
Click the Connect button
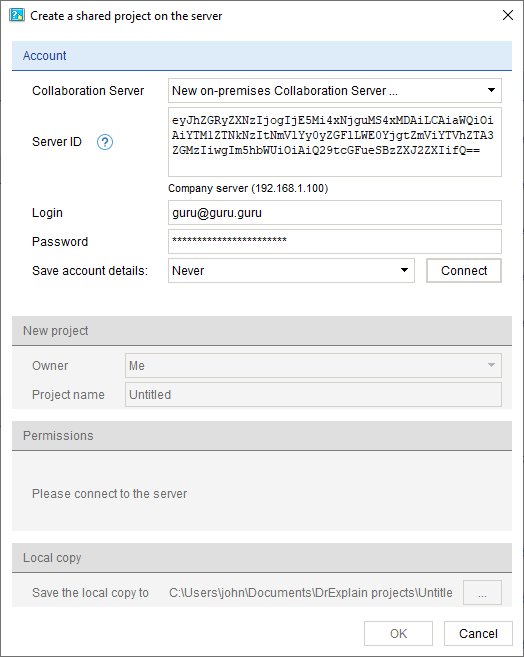pyautogui.click(x=464, y=271)
